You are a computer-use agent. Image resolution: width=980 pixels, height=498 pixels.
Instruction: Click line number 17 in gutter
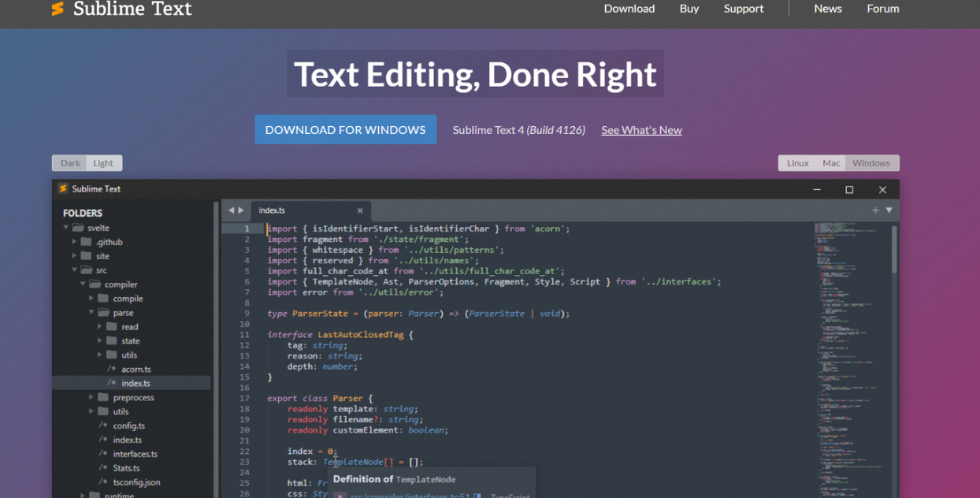pyautogui.click(x=244, y=398)
